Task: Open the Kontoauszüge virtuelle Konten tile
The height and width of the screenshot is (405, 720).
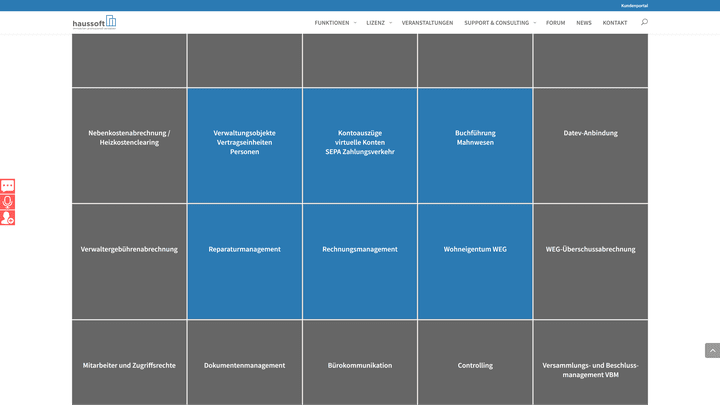Action: pyautogui.click(x=360, y=146)
